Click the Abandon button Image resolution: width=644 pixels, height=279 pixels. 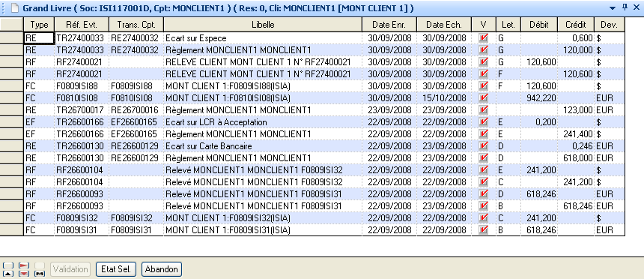pos(162,269)
